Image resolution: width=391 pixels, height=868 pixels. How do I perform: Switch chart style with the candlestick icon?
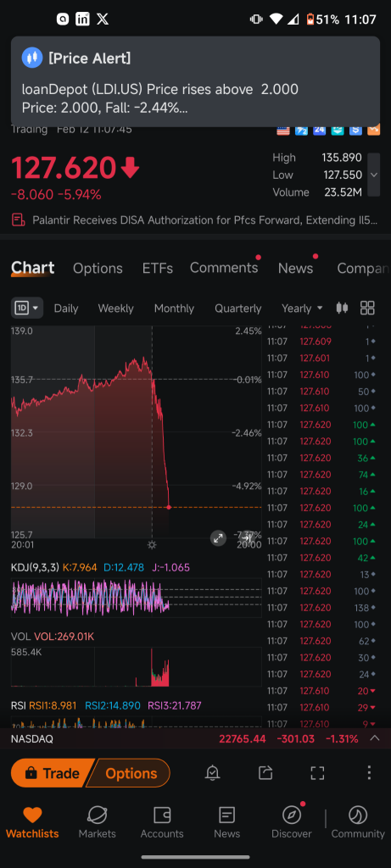point(343,308)
